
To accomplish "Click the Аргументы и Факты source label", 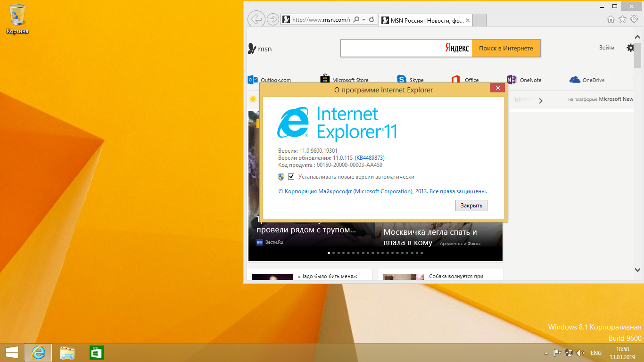I will point(460,244).
